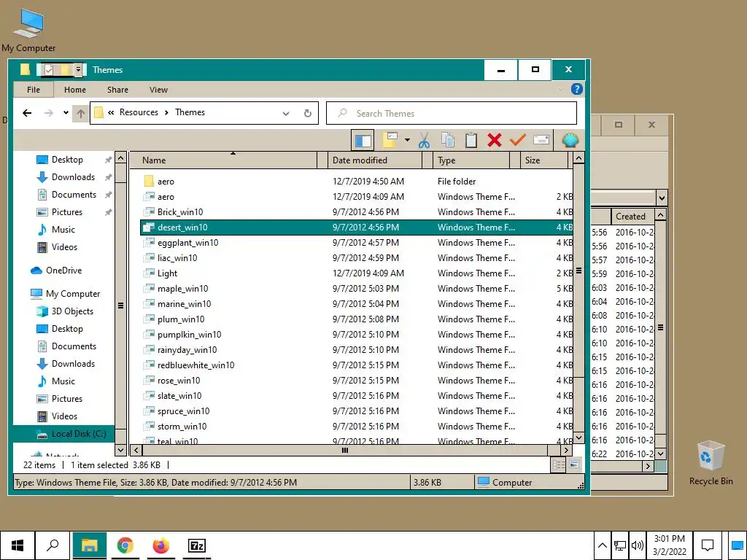The width and height of the screenshot is (747, 560).
Task: Click the Copy pages icon
Action: (x=448, y=140)
